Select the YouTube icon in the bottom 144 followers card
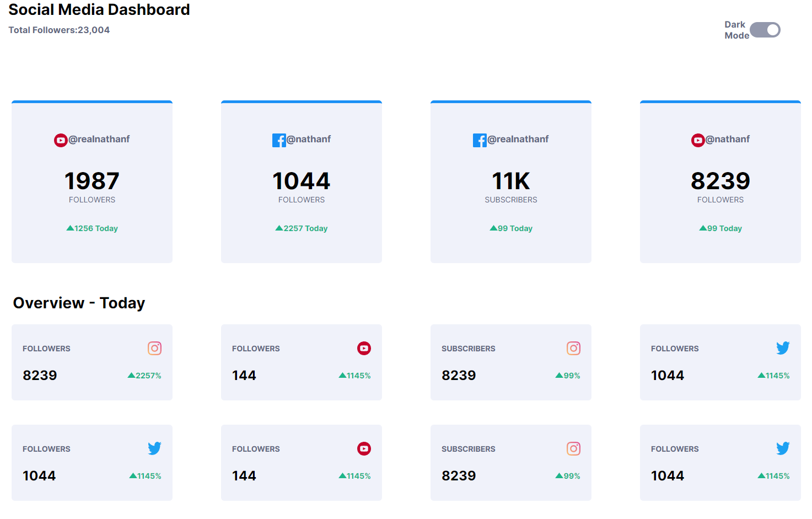812x519 pixels. coord(364,448)
